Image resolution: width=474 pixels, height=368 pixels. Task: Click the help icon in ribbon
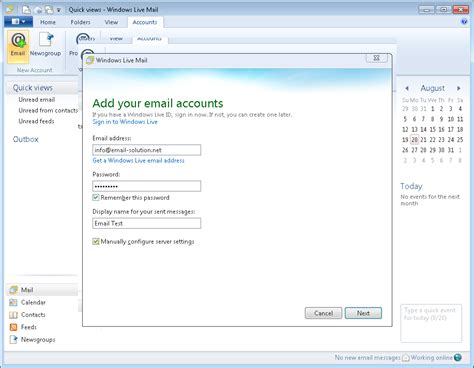464,22
